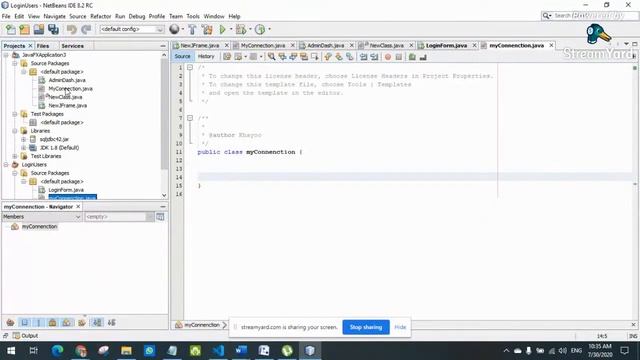
Task: Click the Redo toolbar icon
Action: click(x=86, y=29)
